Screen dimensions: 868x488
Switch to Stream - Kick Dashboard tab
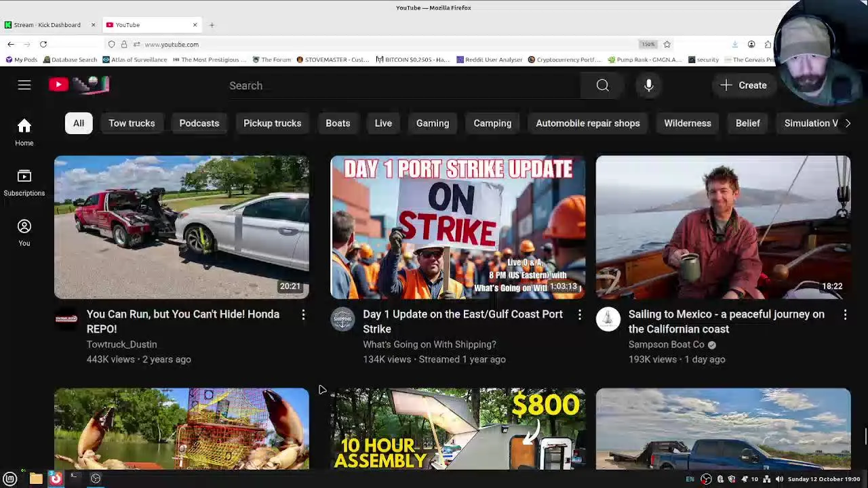pos(47,25)
